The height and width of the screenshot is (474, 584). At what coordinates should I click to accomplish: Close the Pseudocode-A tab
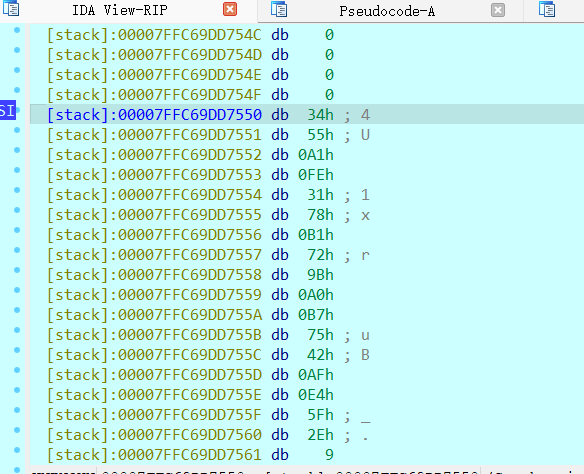[x=498, y=10]
